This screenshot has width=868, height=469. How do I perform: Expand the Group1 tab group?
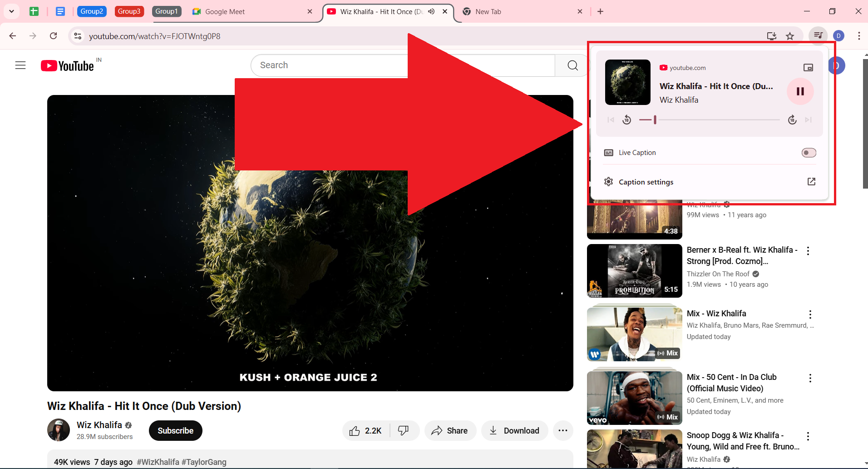click(167, 11)
